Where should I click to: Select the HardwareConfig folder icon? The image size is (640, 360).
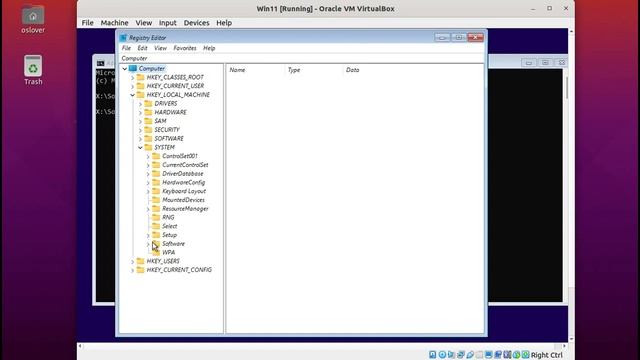click(x=156, y=182)
